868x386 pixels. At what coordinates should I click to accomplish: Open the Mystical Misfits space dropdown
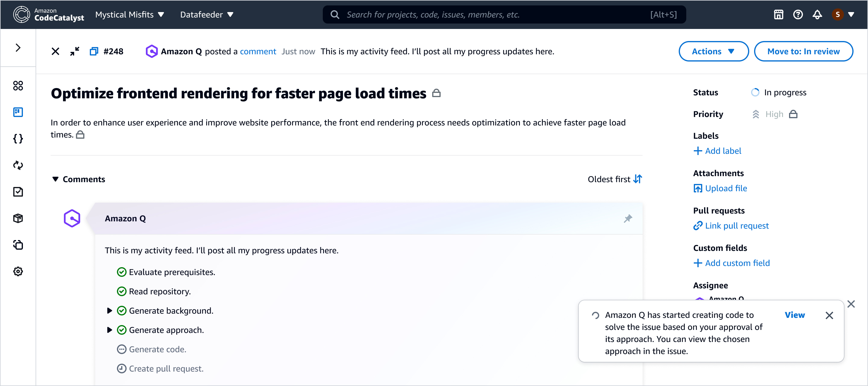click(129, 14)
